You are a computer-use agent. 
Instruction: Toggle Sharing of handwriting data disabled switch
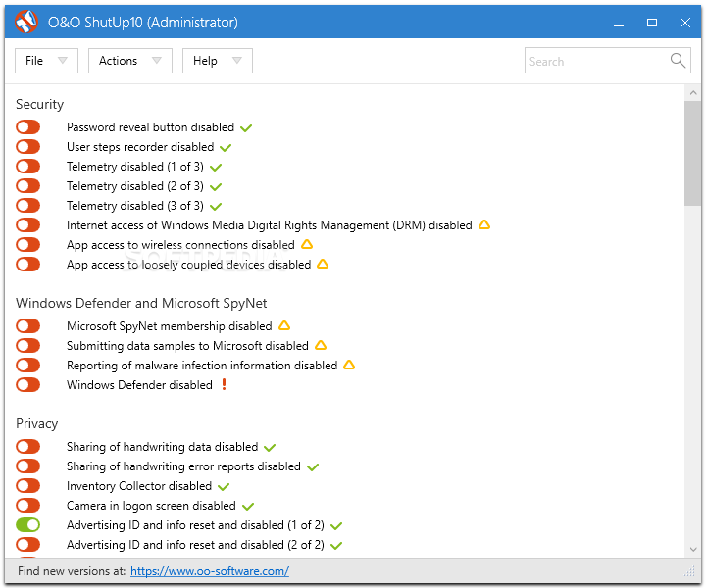point(27,446)
